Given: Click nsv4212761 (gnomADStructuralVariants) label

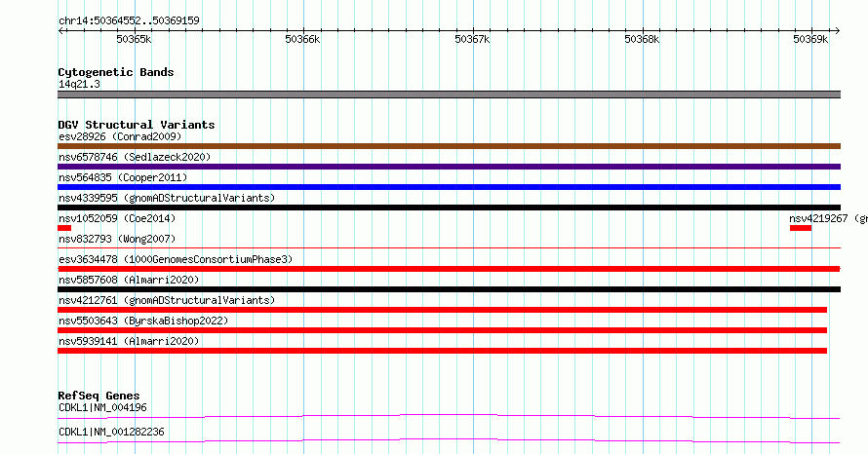Looking at the screenshot, I should point(167,300).
